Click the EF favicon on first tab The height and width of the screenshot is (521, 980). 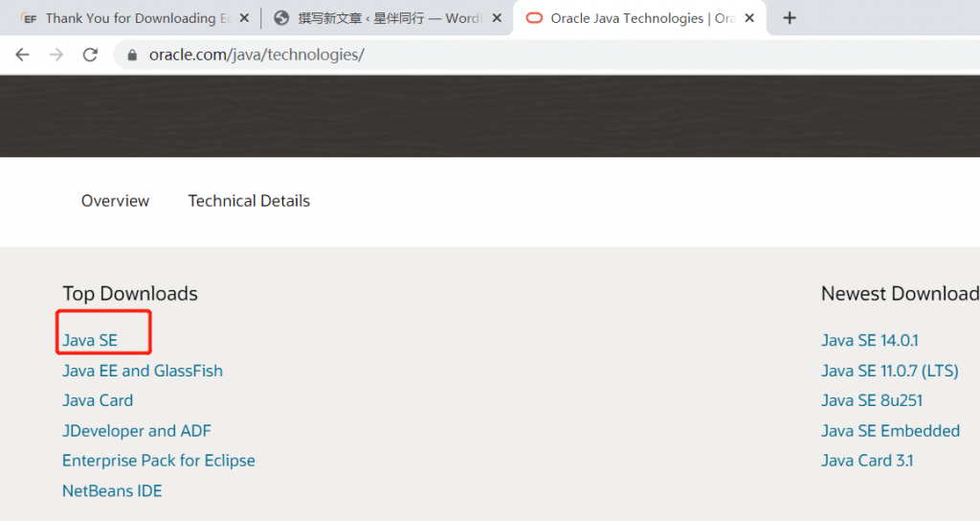[x=29, y=18]
